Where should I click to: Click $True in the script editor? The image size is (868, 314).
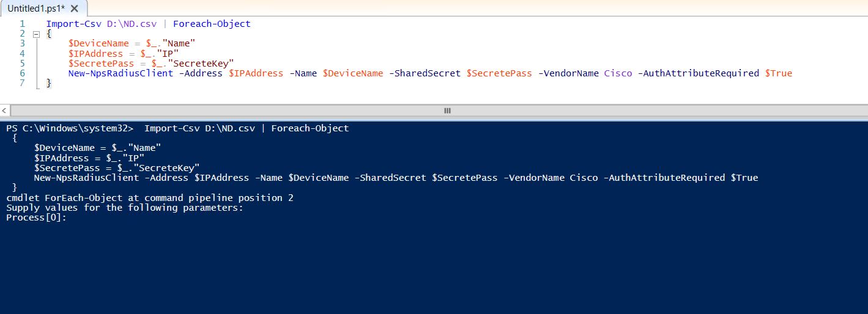[778, 73]
